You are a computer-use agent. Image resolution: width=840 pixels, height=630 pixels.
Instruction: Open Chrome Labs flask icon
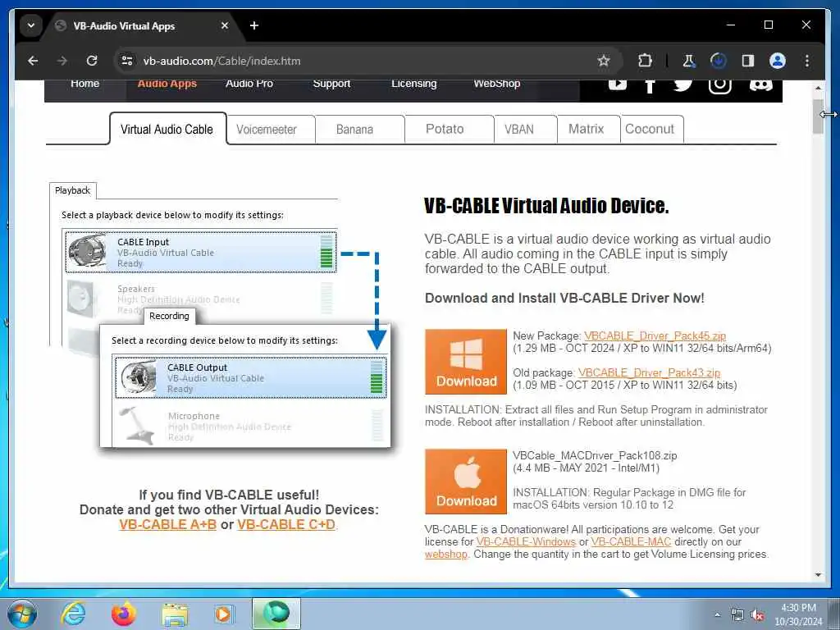689,61
